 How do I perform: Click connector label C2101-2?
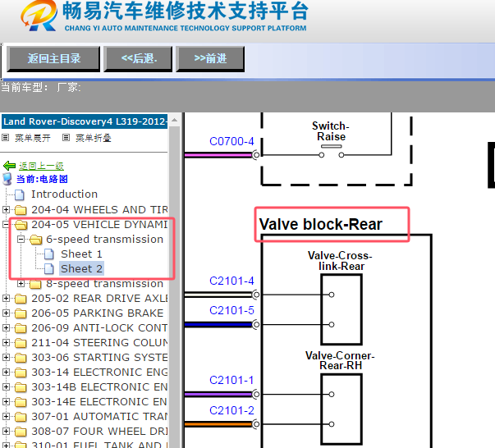coord(231,410)
